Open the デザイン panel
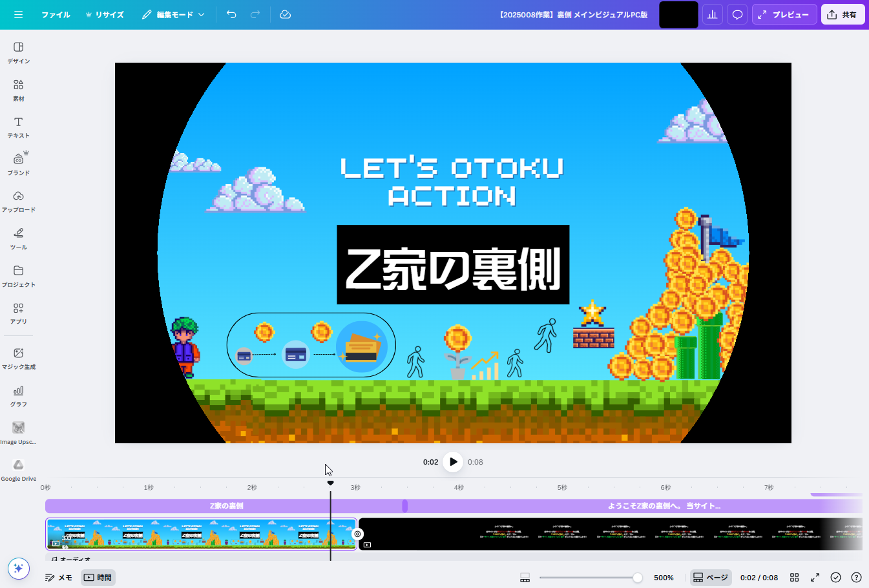 pyautogui.click(x=19, y=53)
